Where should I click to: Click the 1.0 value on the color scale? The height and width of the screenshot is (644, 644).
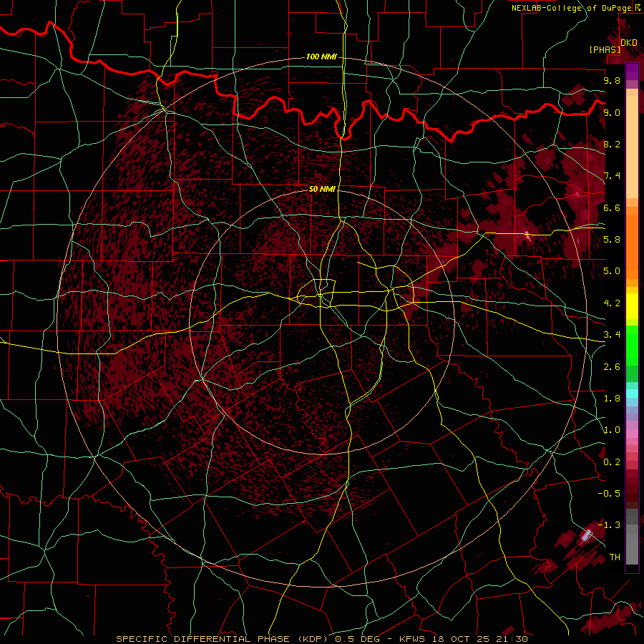[612, 430]
